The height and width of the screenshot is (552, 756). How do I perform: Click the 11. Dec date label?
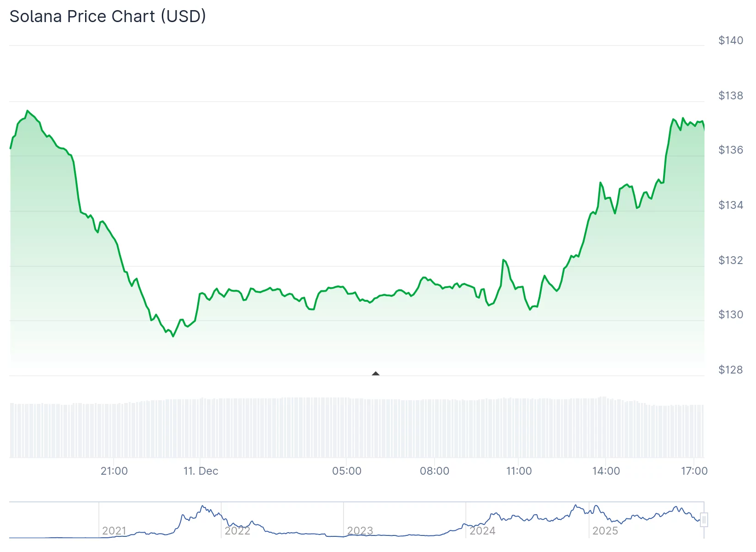pos(201,471)
